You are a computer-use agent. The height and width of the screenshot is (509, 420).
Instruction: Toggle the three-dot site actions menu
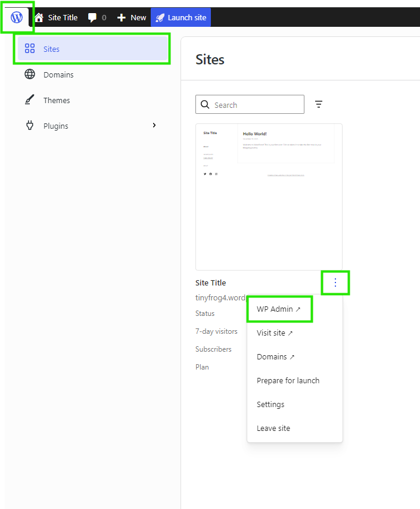pos(335,283)
